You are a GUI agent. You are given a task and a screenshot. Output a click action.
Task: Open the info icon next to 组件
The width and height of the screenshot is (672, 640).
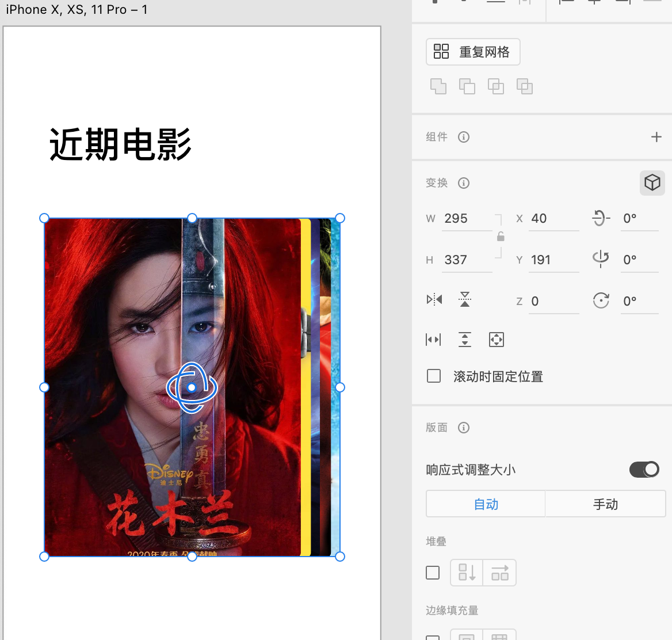[x=463, y=137]
